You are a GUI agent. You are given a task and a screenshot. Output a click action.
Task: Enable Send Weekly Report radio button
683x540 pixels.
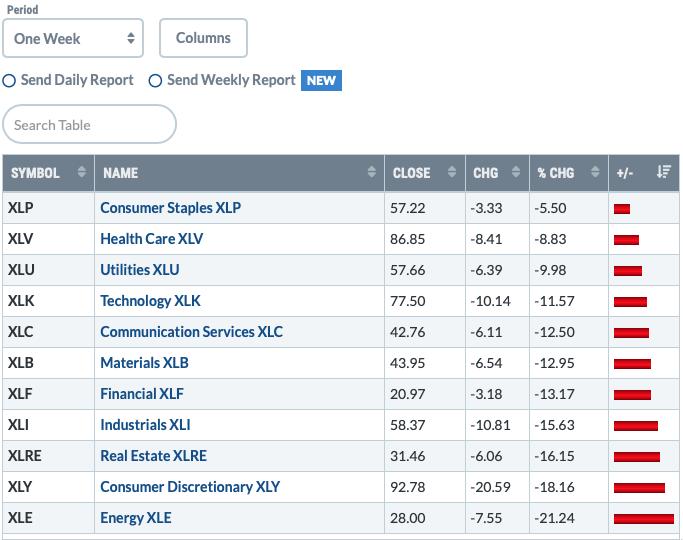click(155, 81)
